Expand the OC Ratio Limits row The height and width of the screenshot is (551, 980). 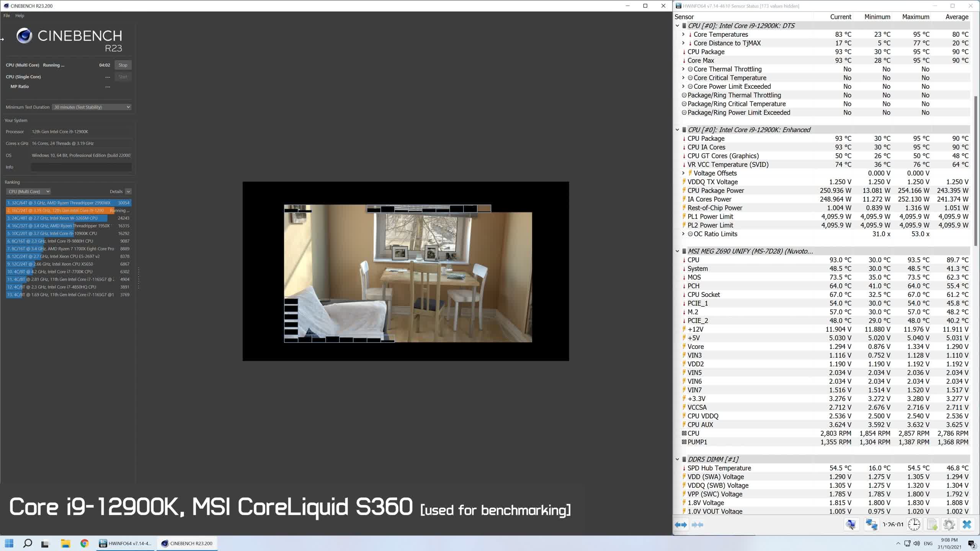683,234
